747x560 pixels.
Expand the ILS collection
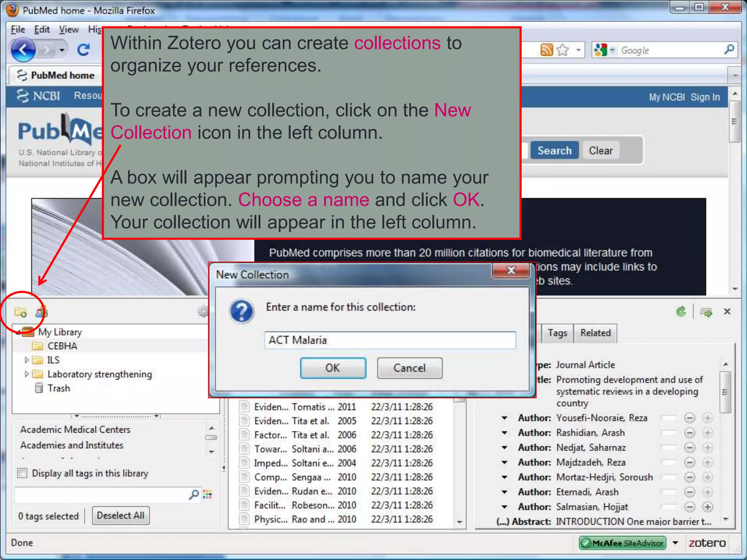point(26,360)
